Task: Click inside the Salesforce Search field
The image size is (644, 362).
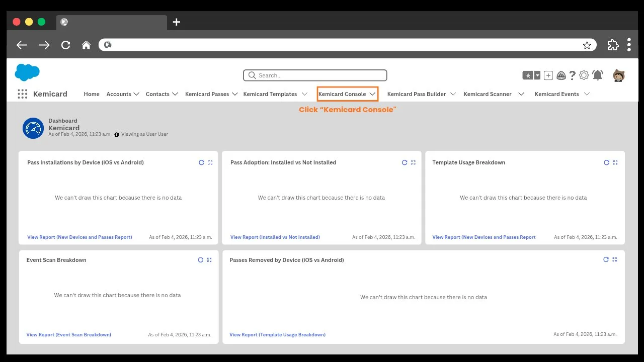Action: tap(315, 75)
